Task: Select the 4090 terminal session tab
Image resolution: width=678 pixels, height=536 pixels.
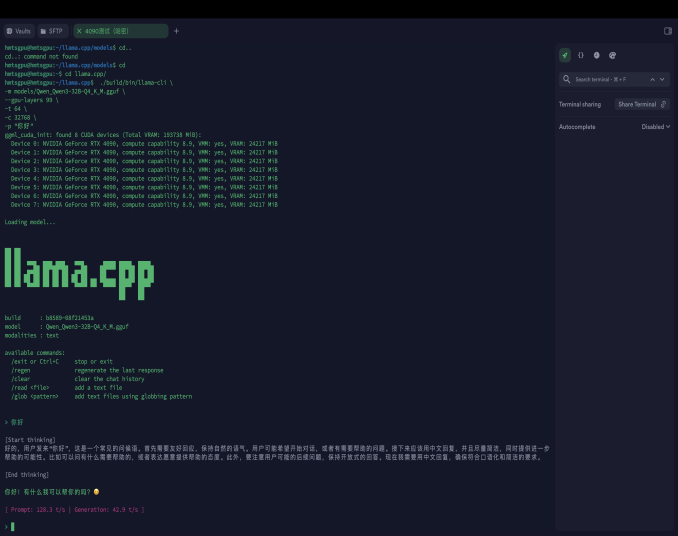Action: (x=121, y=31)
